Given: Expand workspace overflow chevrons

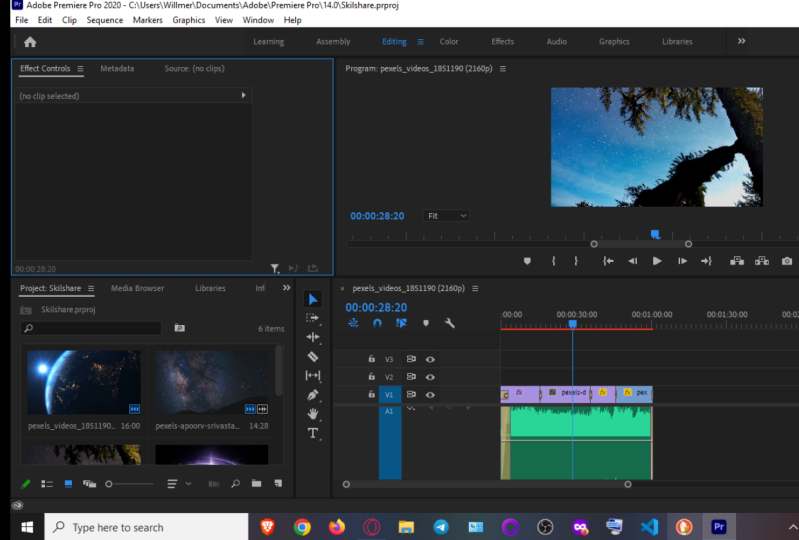Looking at the screenshot, I should click(x=741, y=41).
